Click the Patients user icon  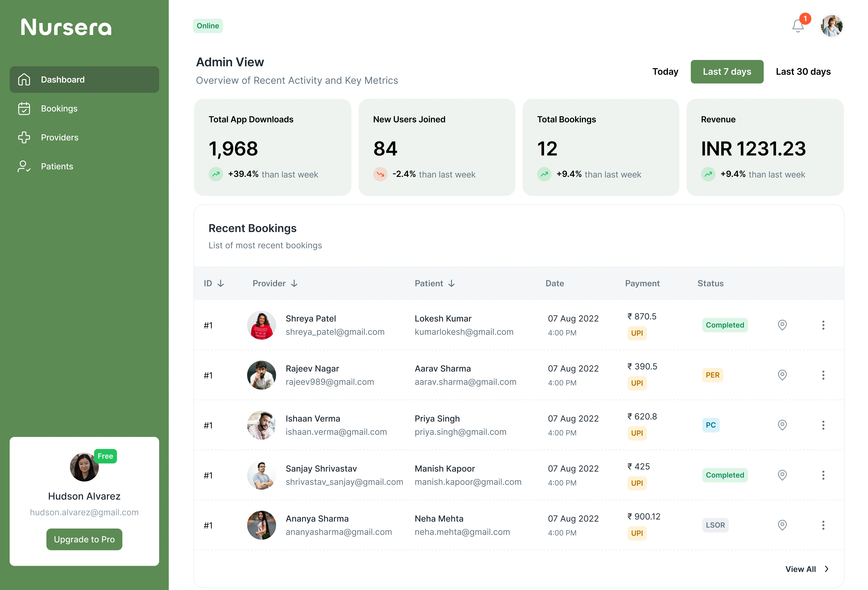[x=24, y=166]
